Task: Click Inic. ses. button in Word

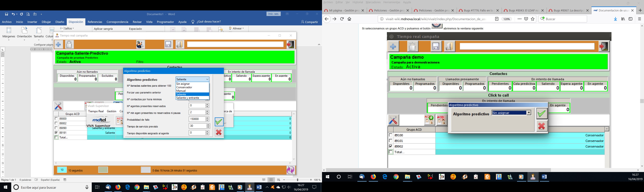Action: pyautogui.click(x=274, y=14)
